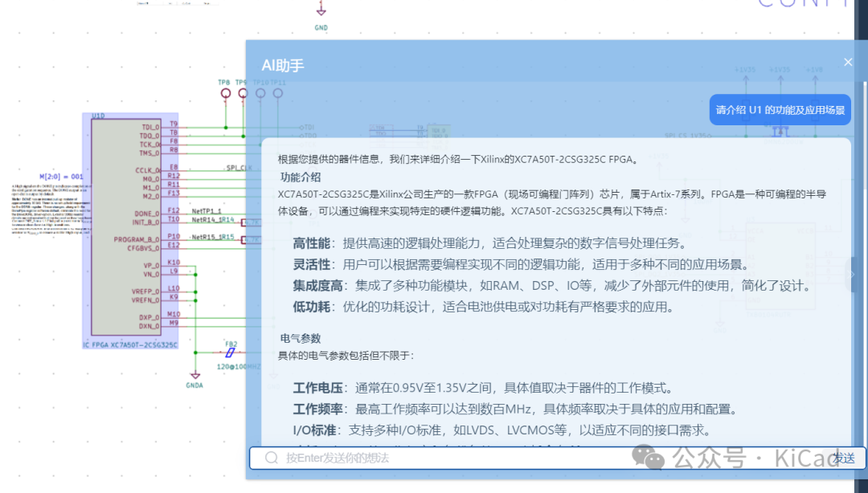Click the bold 高性能 term

[x=312, y=243]
